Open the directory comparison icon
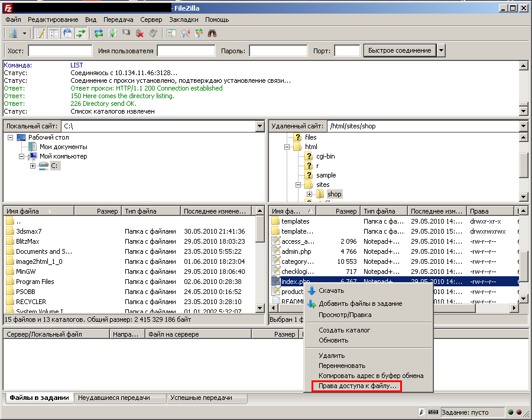 [186, 33]
